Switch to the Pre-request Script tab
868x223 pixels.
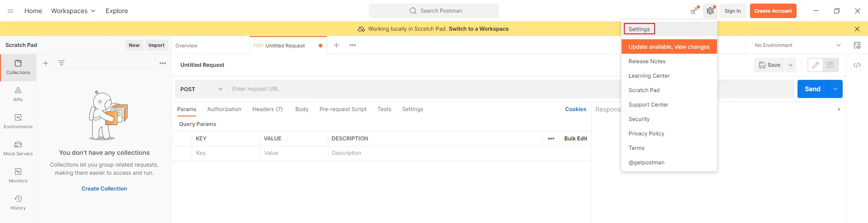(x=343, y=109)
